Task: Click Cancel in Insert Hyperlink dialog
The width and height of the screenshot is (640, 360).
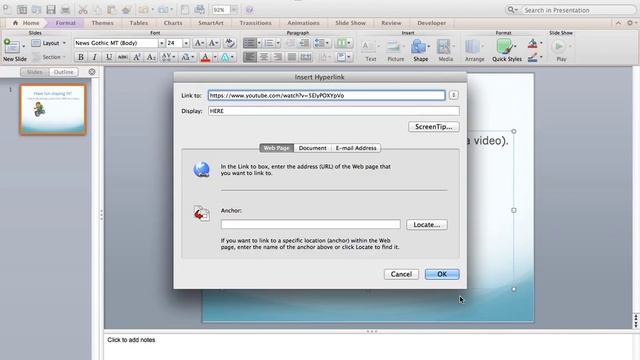Action: point(401,274)
